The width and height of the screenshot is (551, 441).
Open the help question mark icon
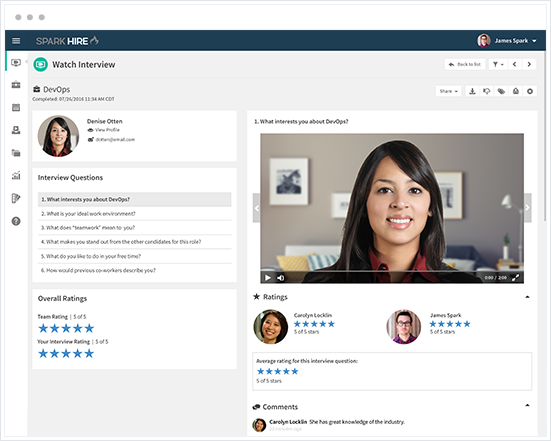[x=16, y=221]
